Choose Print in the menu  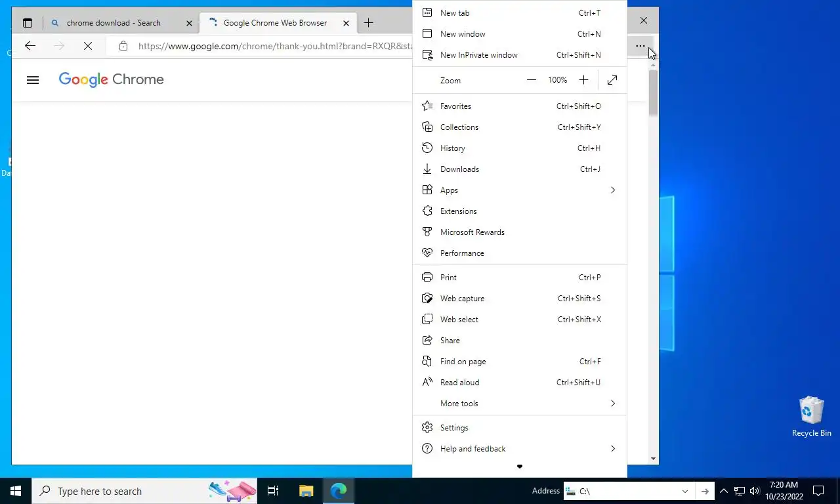pyautogui.click(x=520, y=277)
